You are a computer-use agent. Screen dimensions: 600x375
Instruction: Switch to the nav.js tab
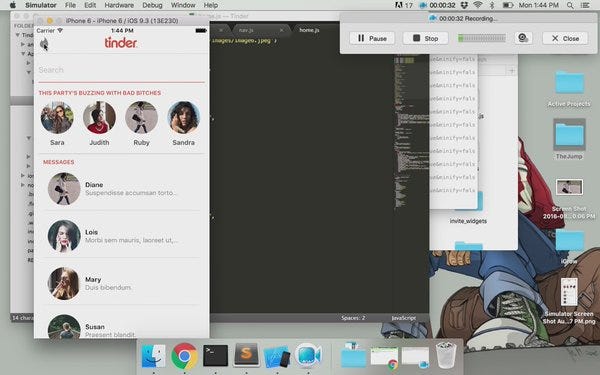246,30
